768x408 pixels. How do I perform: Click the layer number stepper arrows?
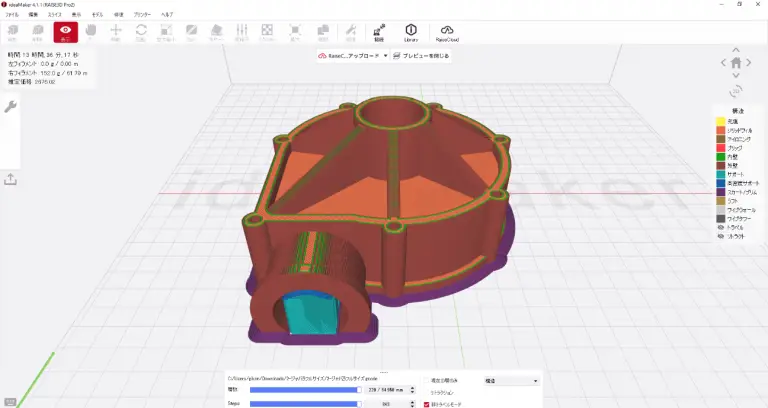click(x=412, y=390)
